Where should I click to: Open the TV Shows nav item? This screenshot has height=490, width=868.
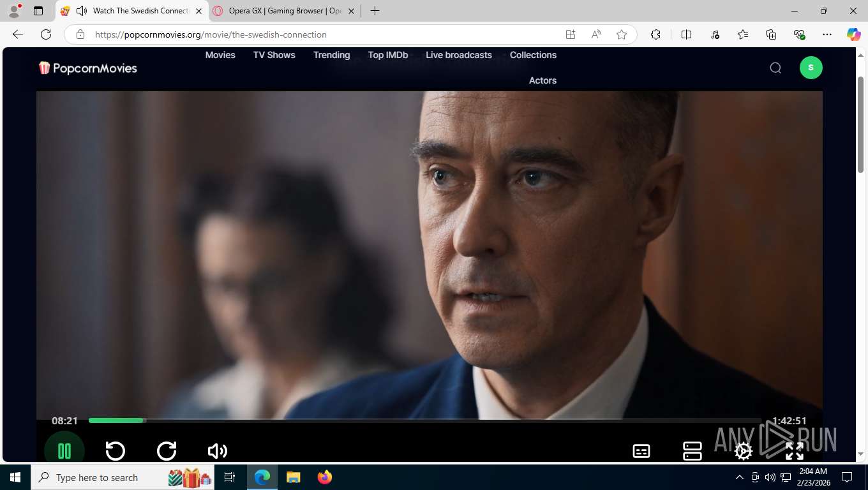tap(274, 55)
